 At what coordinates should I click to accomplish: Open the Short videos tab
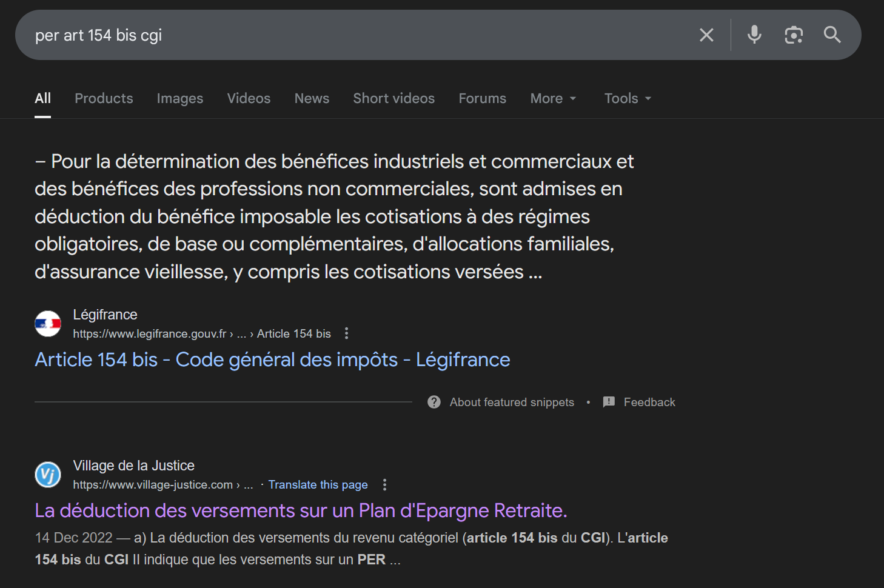(393, 98)
